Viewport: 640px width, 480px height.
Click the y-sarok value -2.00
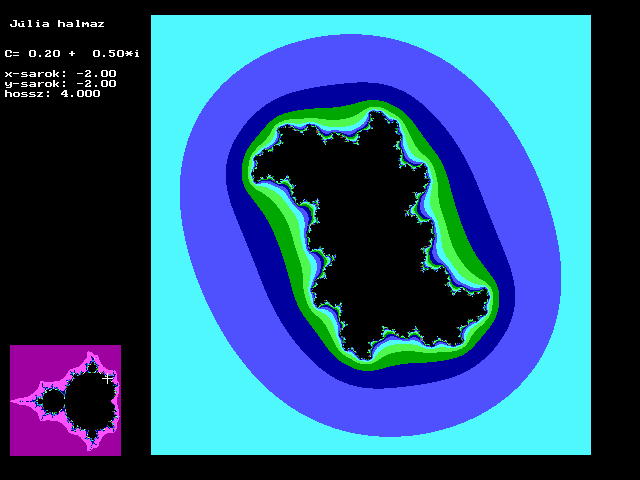coord(96,83)
